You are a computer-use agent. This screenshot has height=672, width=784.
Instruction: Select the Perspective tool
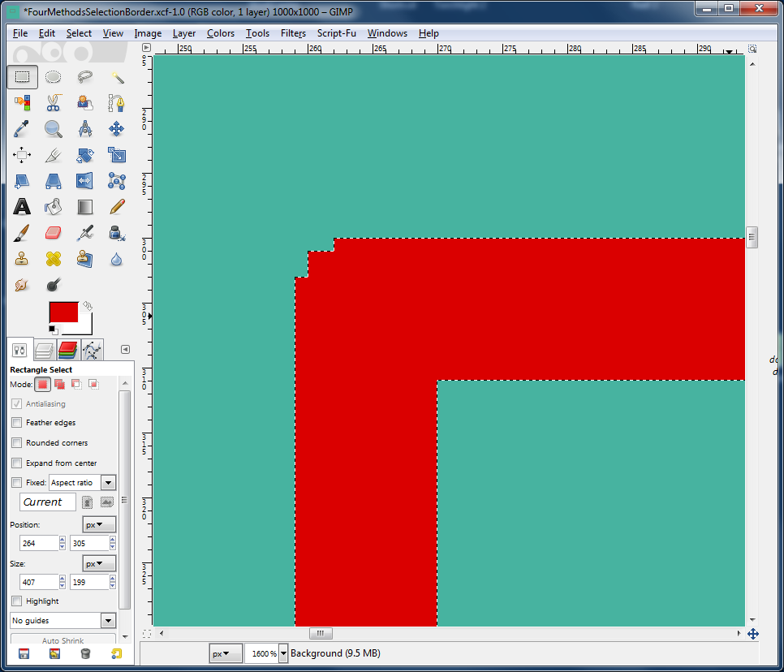(53, 181)
